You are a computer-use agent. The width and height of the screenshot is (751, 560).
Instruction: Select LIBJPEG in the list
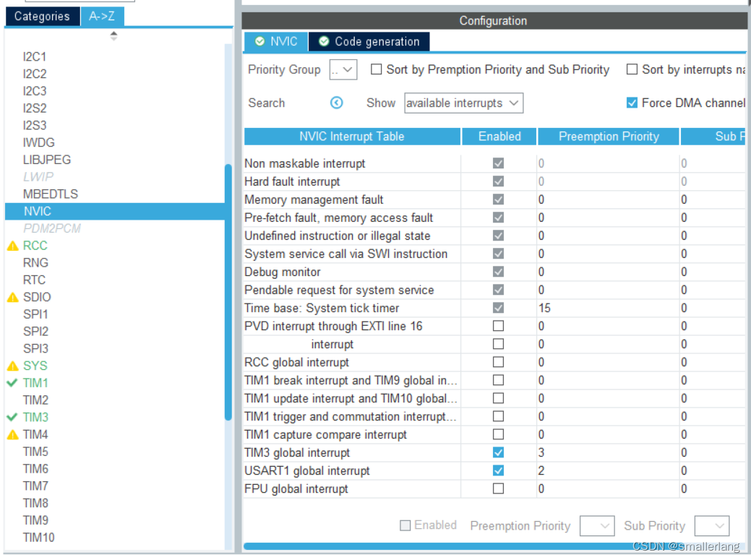point(47,160)
